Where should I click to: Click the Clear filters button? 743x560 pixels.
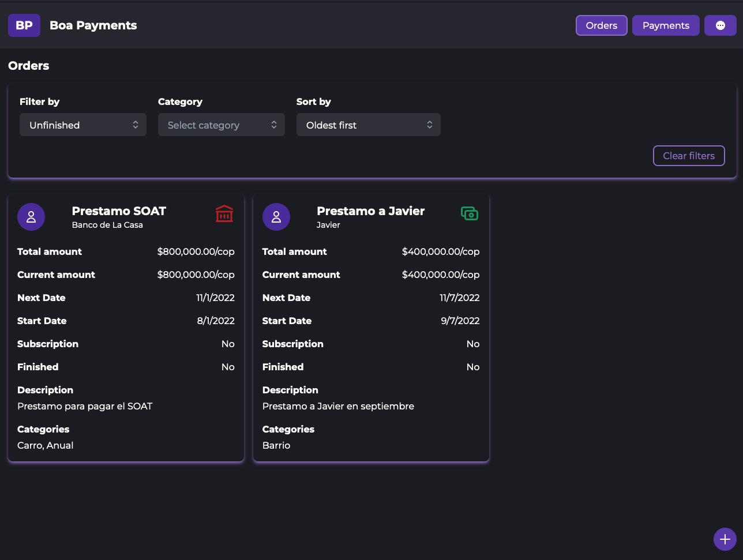pos(689,155)
